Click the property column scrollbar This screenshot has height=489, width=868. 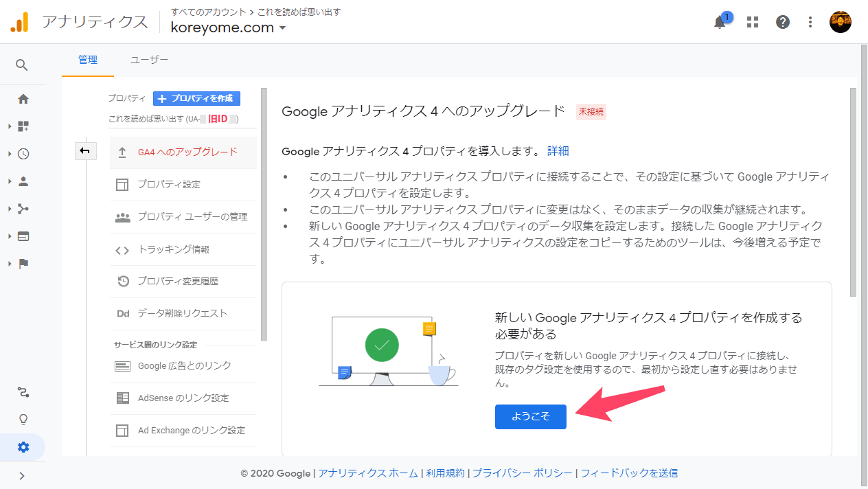[x=264, y=214]
